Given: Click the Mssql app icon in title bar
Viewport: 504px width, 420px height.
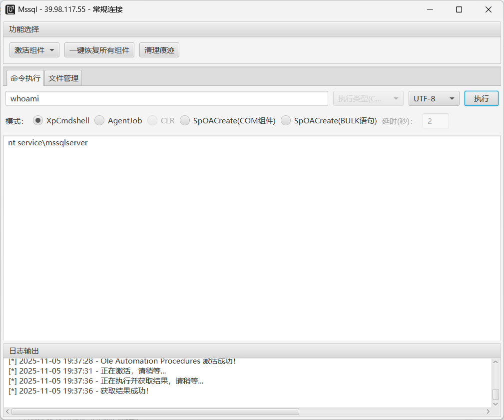Looking at the screenshot, I should pos(10,9).
